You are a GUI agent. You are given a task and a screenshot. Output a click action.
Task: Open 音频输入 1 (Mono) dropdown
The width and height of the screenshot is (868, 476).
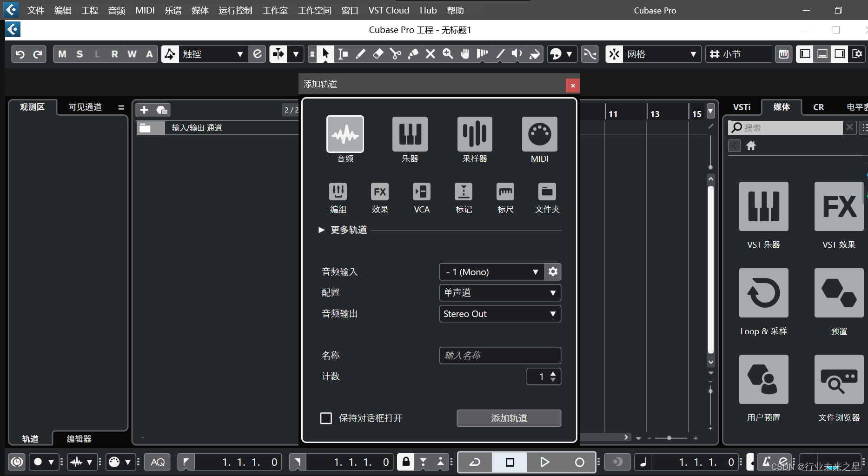(492, 272)
